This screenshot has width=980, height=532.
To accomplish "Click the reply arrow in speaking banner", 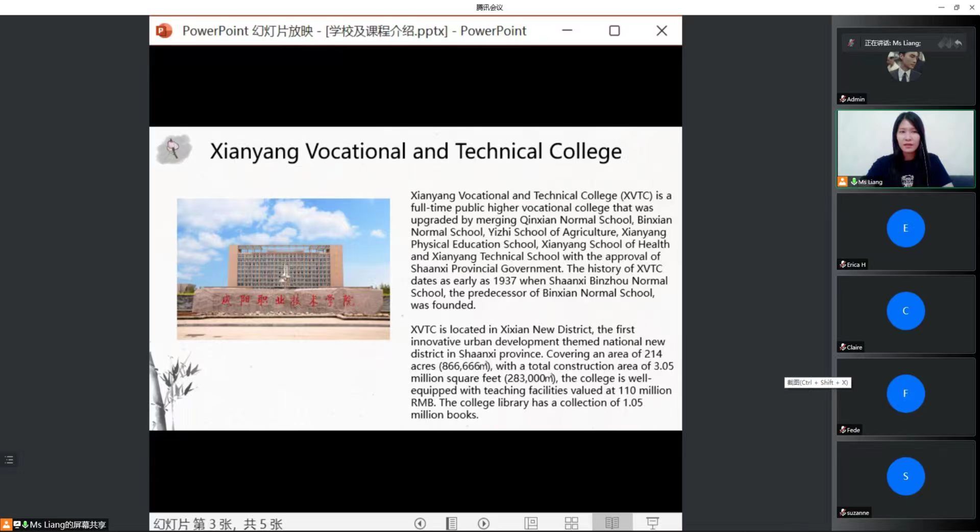I will tap(958, 43).
